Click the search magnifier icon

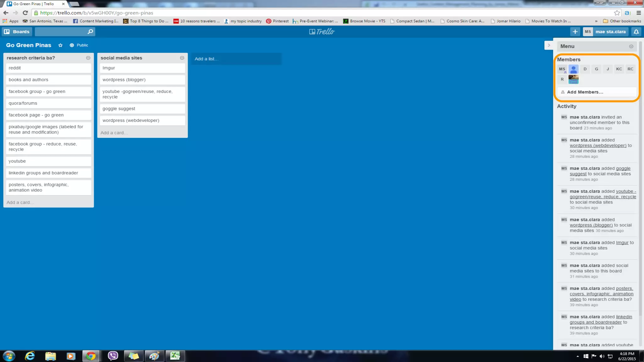90,32
